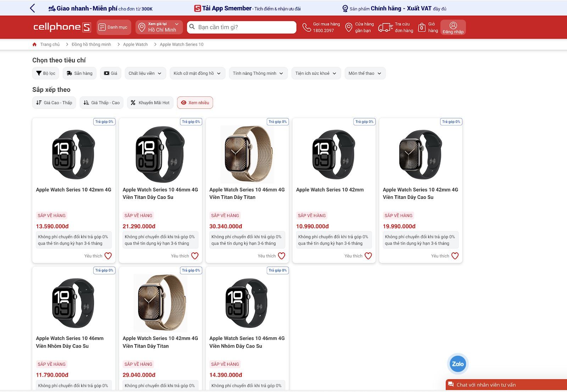Viewport: 567px width, 392px height.
Task: Click the search field 'Bạn cần tìm gì?'
Action: click(242, 27)
